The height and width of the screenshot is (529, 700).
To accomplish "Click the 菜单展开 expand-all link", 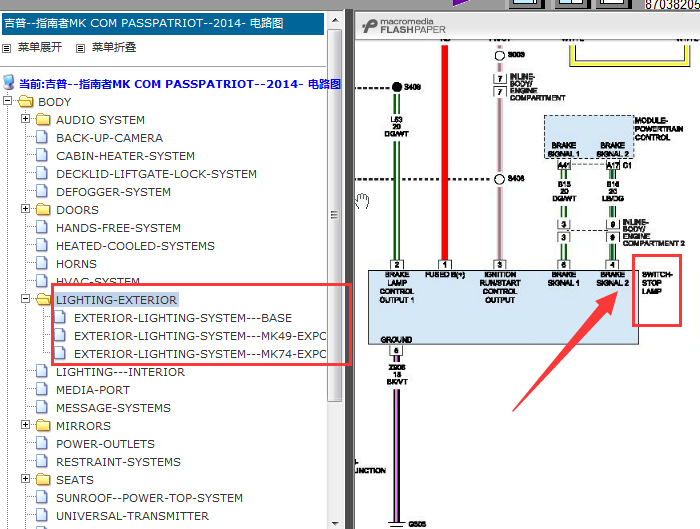I will pyautogui.click(x=40, y=47).
